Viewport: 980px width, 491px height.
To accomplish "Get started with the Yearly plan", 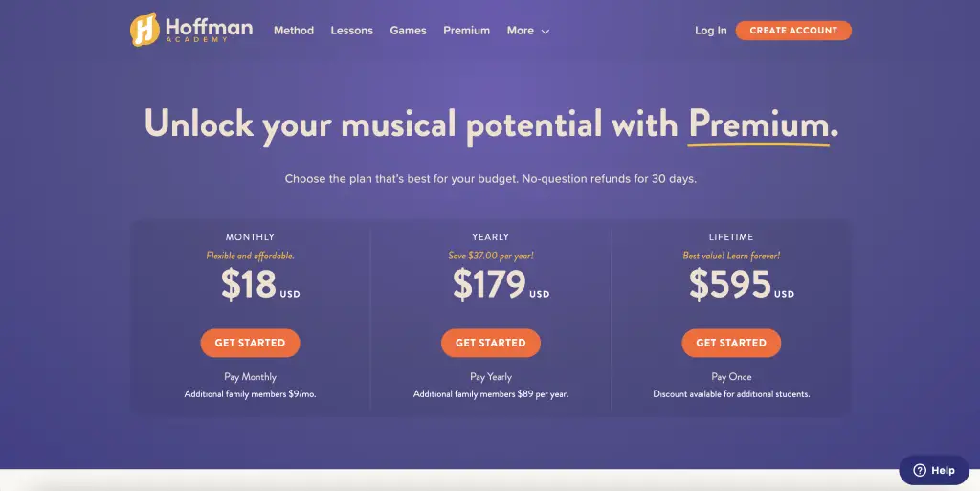I will tap(491, 343).
